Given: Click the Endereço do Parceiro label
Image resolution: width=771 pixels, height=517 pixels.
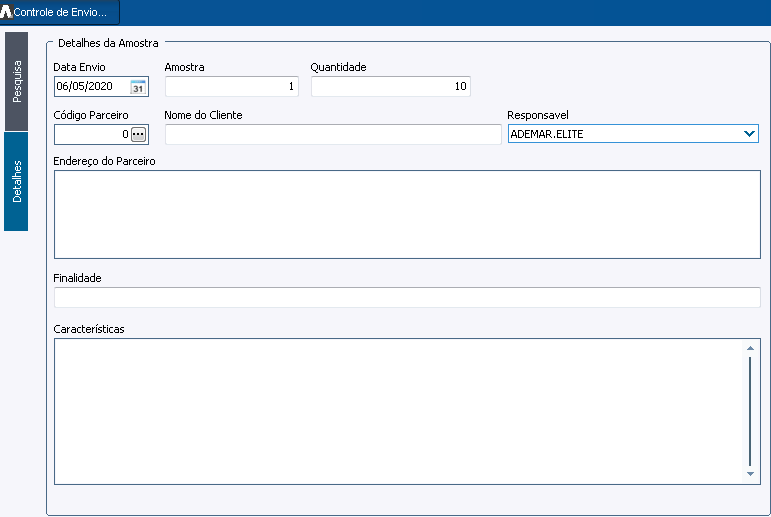Looking at the screenshot, I should 104,161.
